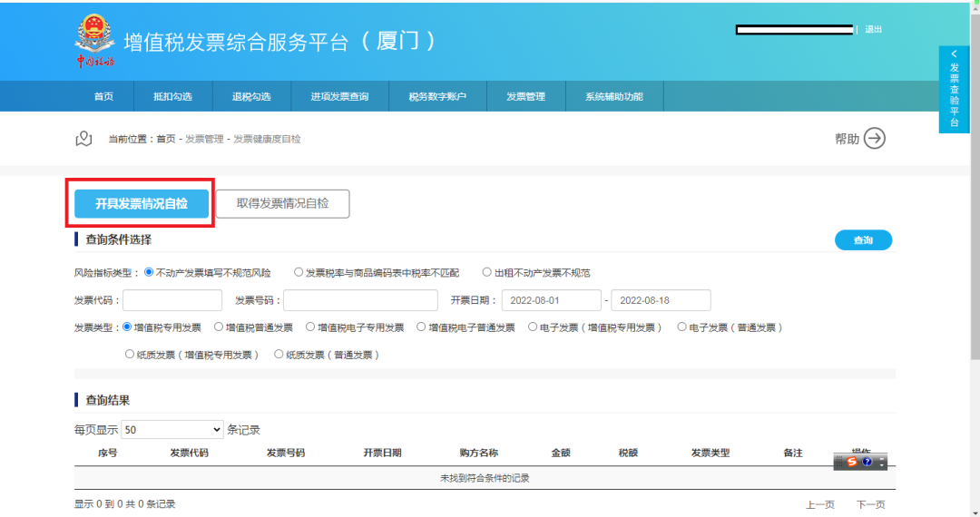Select 发票税率与商品编码表中税率不匹配 option
Viewport: 980px width, 517px height.
click(299, 272)
